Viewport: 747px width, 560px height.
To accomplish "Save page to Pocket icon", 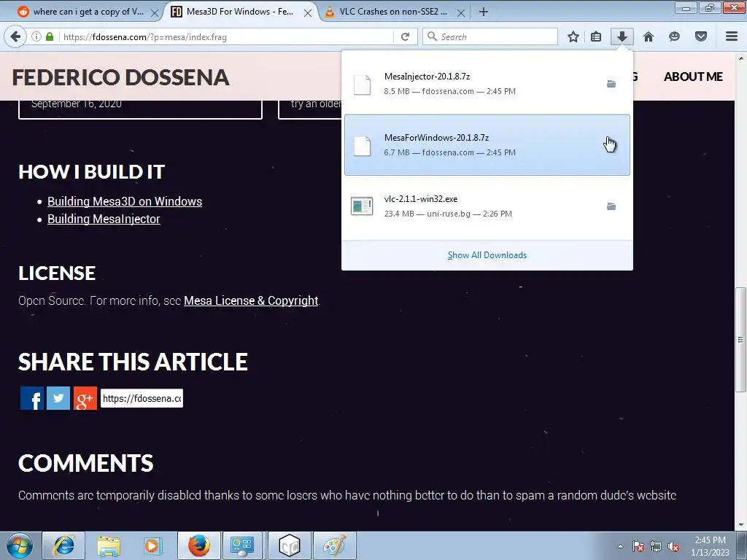I will tap(701, 36).
